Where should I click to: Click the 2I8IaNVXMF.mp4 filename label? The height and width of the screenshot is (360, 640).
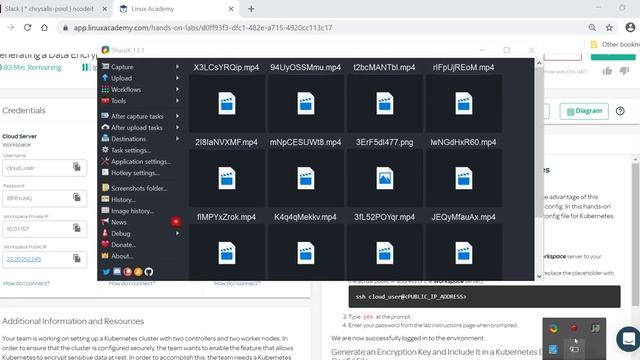[227, 142]
